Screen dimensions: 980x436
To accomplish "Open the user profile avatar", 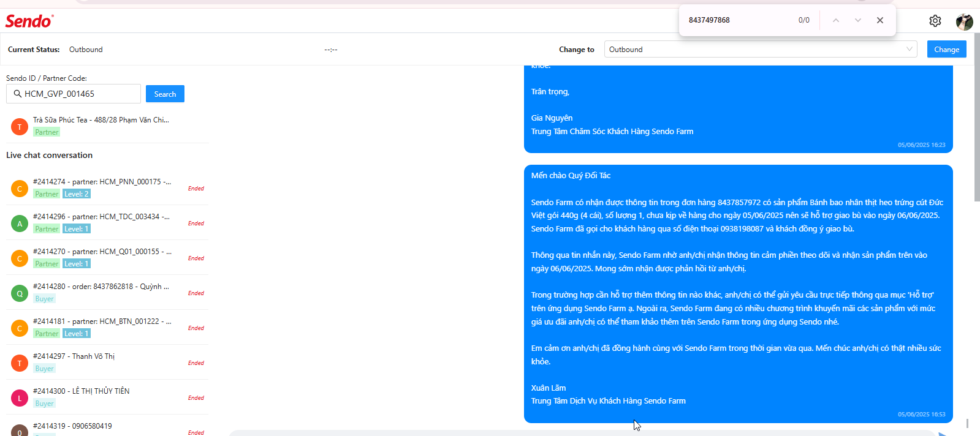I will tap(964, 21).
